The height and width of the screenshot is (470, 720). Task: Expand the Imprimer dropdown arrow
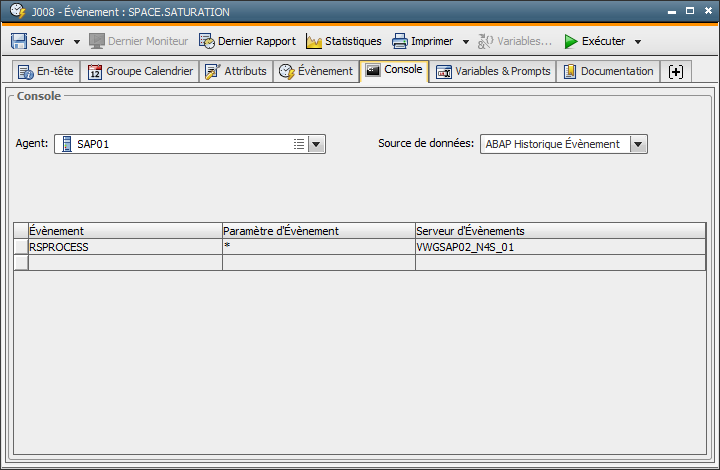[x=466, y=42]
